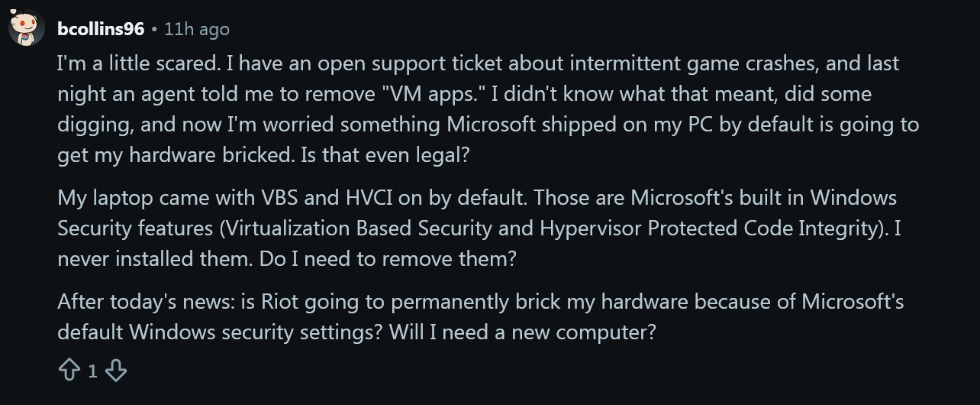
Task: Click the question "Do I need to remove them?"
Action: pyautogui.click(x=388, y=259)
